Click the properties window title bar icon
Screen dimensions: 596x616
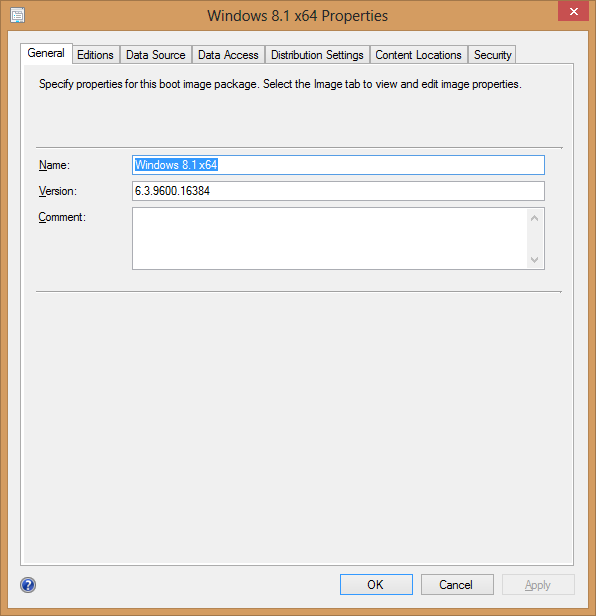[x=18, y=15]
